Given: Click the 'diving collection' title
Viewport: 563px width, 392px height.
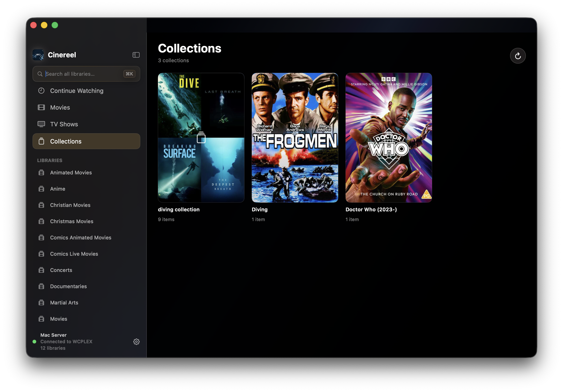Looking at the screenshot, I should (x=179, y=209).
